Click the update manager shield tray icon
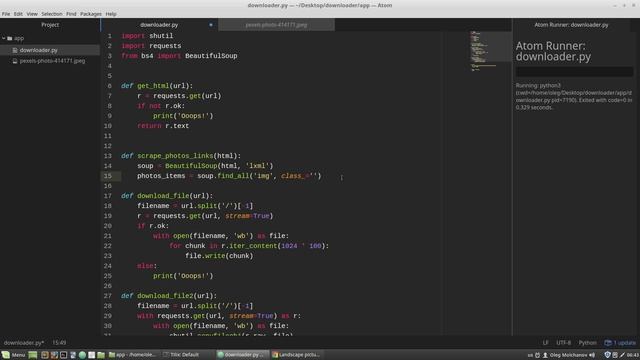Image resolution: width=640 pixels, height=360 pixels. [607, 355]
